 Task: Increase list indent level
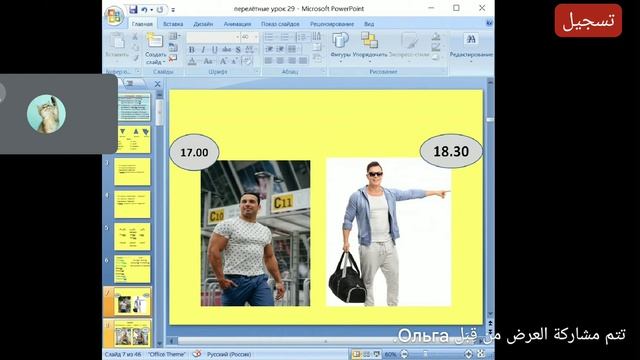tap(281, 49)
